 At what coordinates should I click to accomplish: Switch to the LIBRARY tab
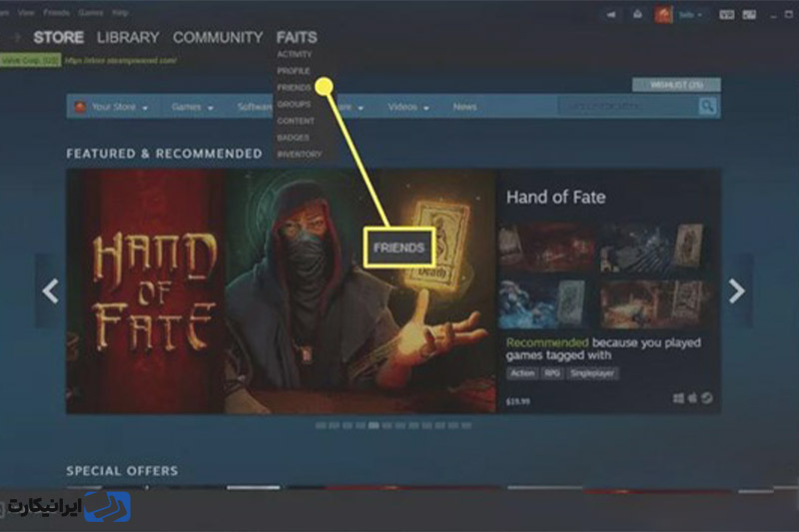pyautogui.click(x=128, y=37)
